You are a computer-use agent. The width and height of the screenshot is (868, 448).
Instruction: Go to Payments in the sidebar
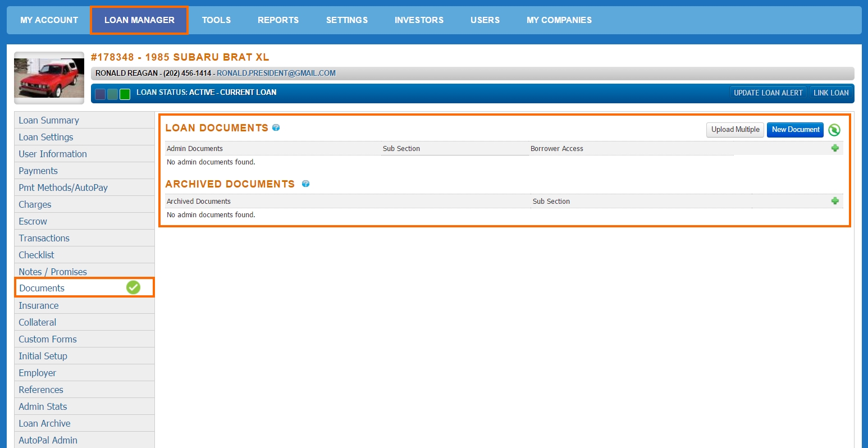[84, 171]
